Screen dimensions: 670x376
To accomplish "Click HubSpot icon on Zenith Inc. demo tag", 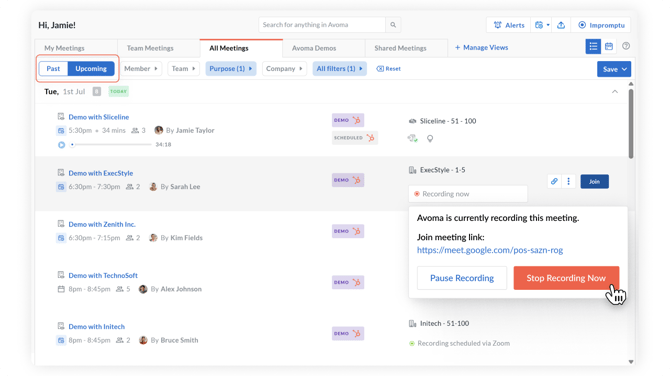I will click(x=356, y=231).
